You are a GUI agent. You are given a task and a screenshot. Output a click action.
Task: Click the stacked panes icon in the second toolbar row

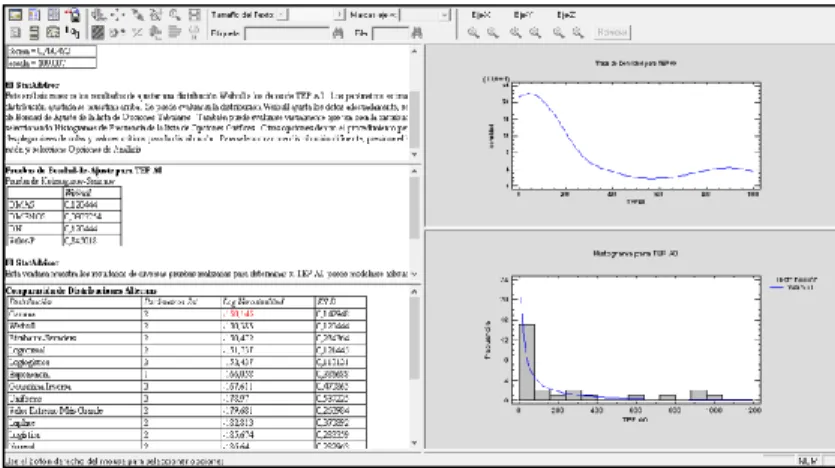[34, 33]
